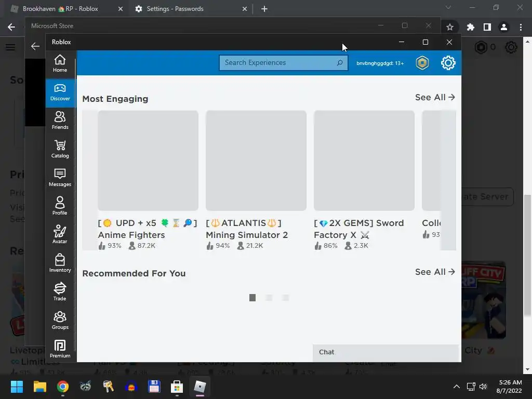The width and height of the screenshot is (532, 399).
Task: Open Sword Factory X thumbnail
Action: coord(364,161)
